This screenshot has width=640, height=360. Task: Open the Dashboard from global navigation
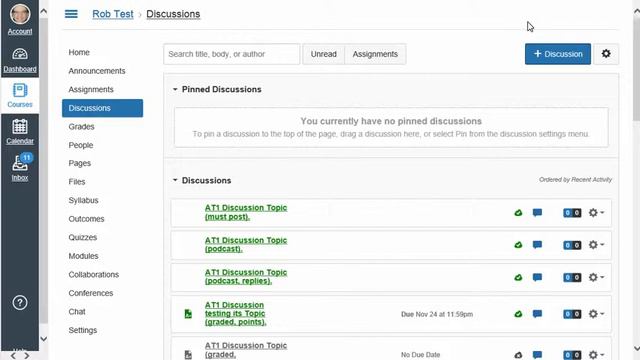point(20,60)
